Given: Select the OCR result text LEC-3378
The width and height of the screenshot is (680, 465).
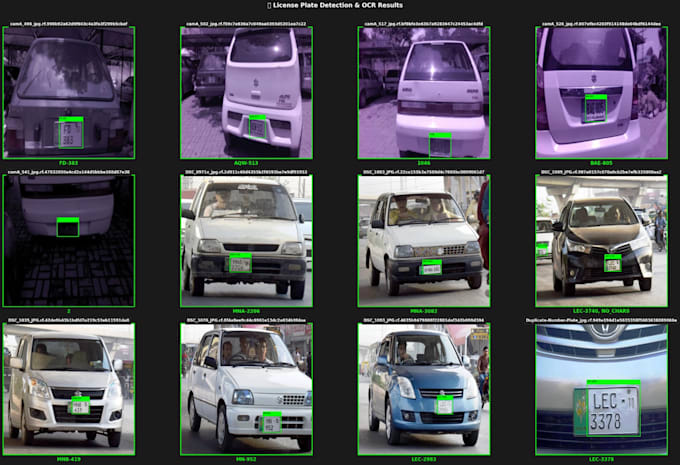Looking at the screenshot, I should pyautogui.click(x=602, y=459).
